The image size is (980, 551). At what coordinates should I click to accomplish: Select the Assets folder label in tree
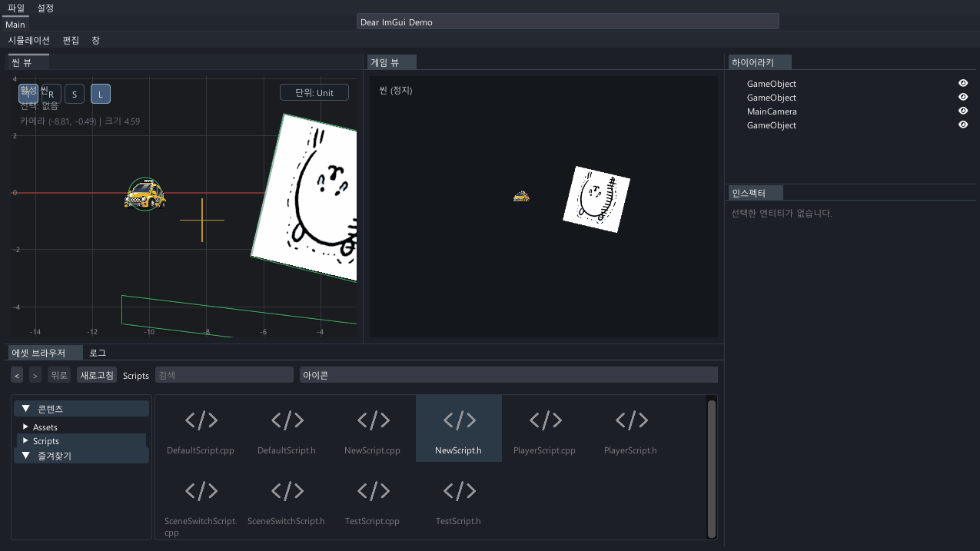pos(45,427)
